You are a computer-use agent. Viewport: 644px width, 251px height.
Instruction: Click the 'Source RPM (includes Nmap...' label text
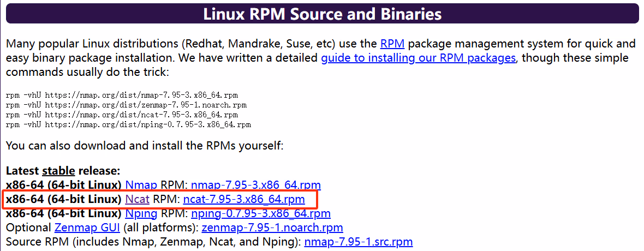click(x=153, y=242)
